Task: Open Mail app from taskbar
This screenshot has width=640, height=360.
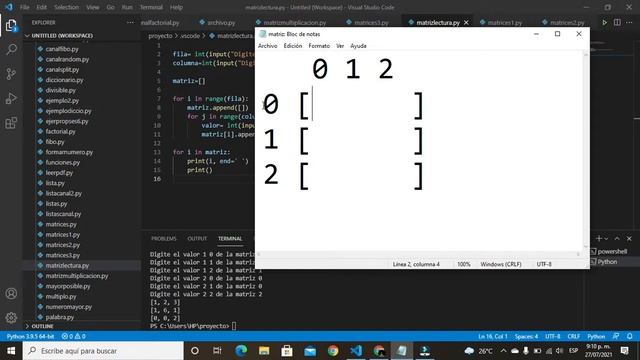Action: (310, 351)
